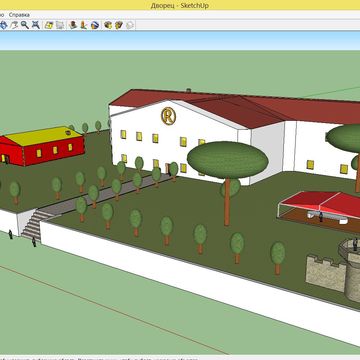This screenshot has height=360, width=360.
Task: Select the round stone tower
Action: 352,270
